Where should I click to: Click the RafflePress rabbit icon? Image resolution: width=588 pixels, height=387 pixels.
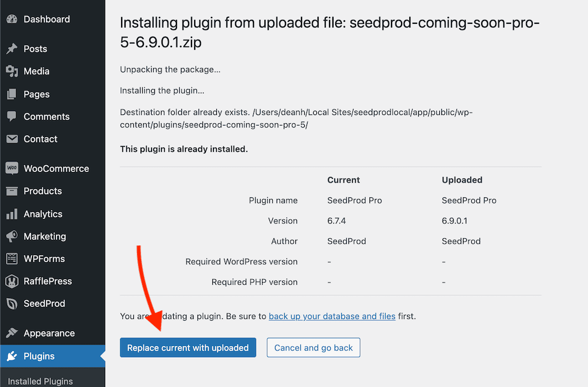pyautogui.click(x=12, y=281)
